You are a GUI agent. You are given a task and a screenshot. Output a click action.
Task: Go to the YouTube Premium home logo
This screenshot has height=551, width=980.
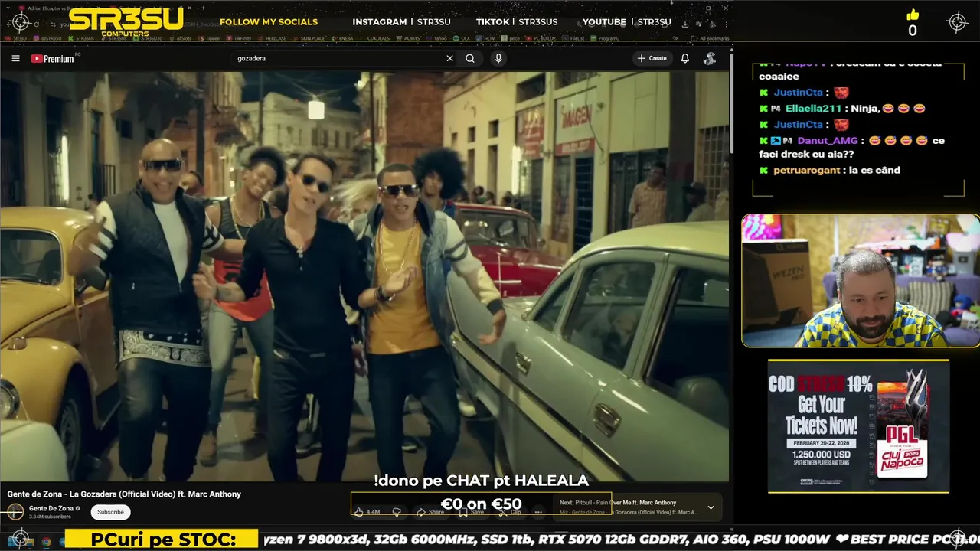tap(53, 58)
